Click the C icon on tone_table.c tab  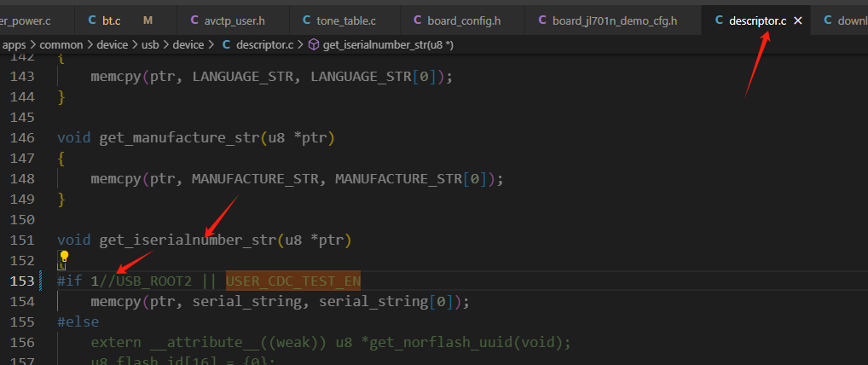click(x=306, y=21)
